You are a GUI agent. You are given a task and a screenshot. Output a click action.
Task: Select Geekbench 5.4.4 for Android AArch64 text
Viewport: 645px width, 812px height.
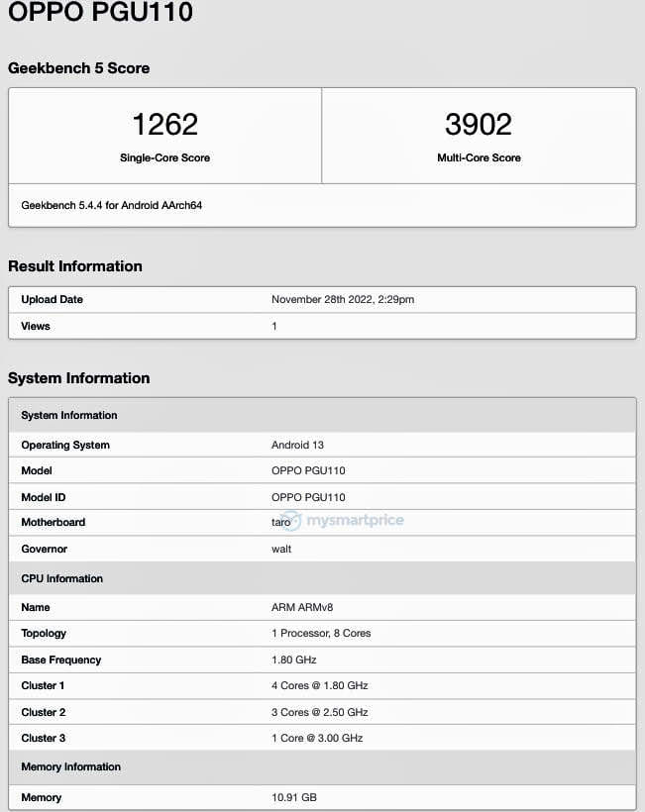point(111,206)
